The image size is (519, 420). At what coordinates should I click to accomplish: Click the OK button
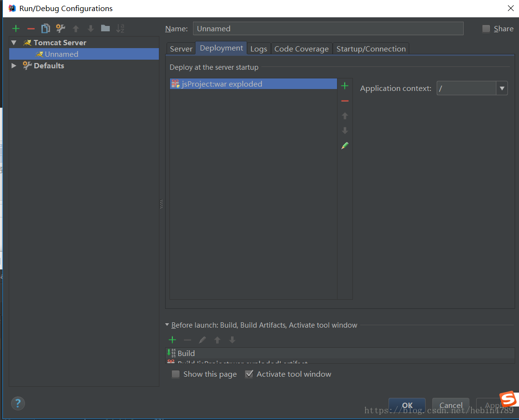click(407, 405)
